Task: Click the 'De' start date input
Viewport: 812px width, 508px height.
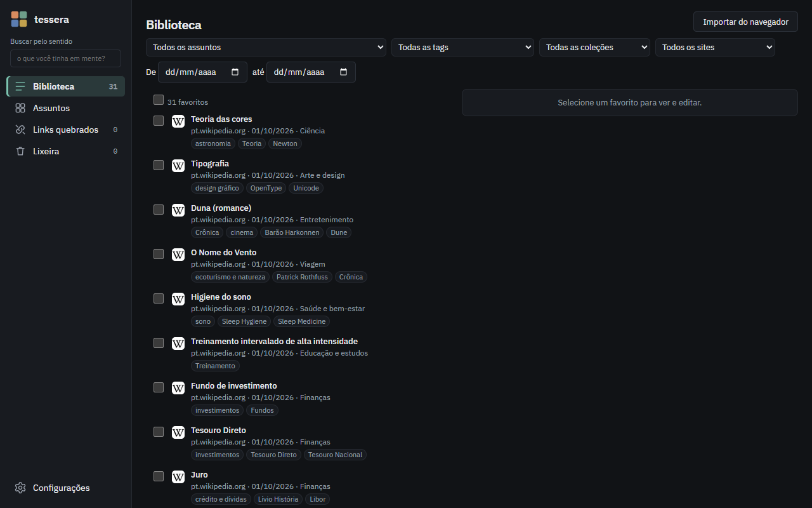Action: pos(202,72)
